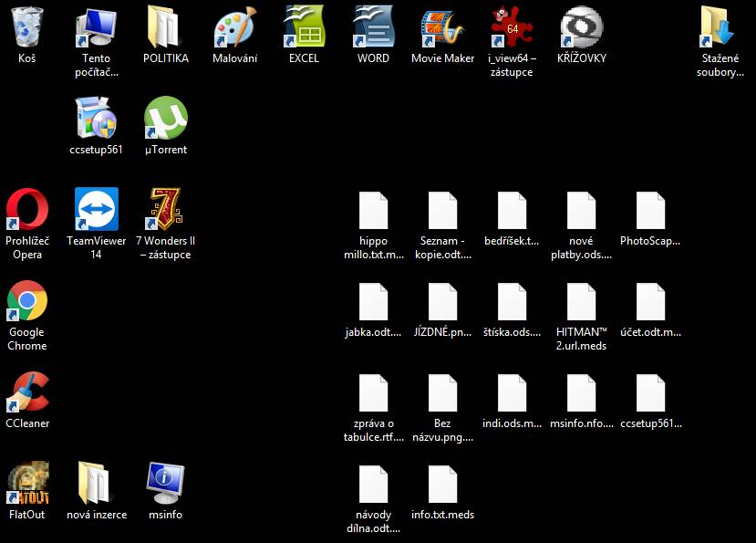Select the návody dílna.odt file
This screenshot has height=543, width=756.
[373, 484]
